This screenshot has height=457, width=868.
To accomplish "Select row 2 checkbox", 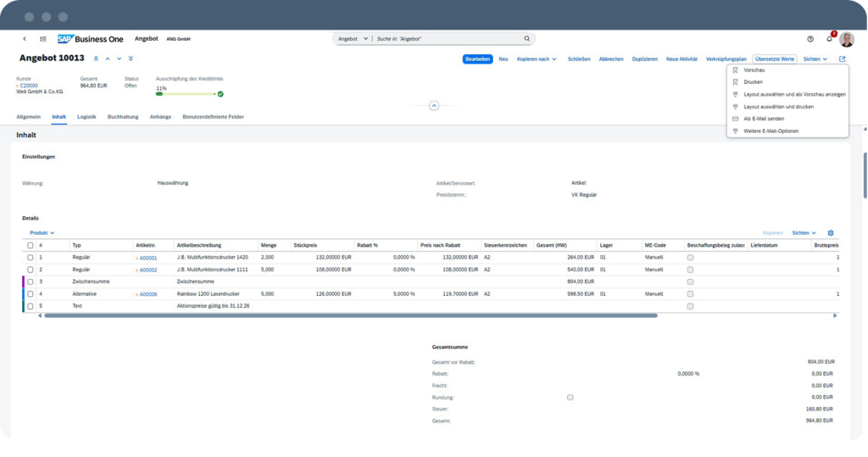I will (31, 270).
